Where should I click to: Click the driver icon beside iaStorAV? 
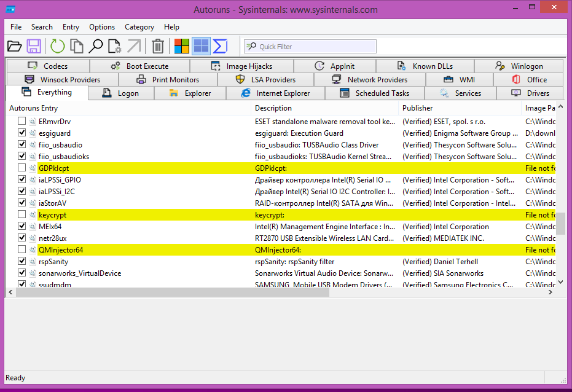33,203
